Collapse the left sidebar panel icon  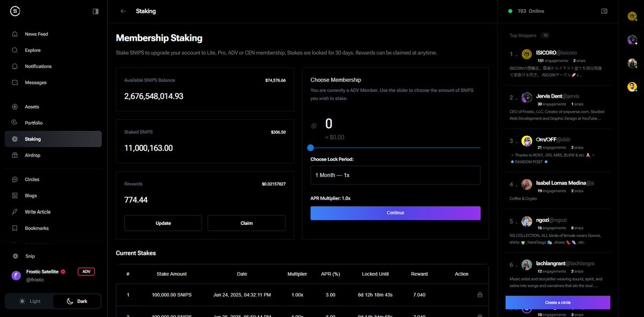coord(96,11)
